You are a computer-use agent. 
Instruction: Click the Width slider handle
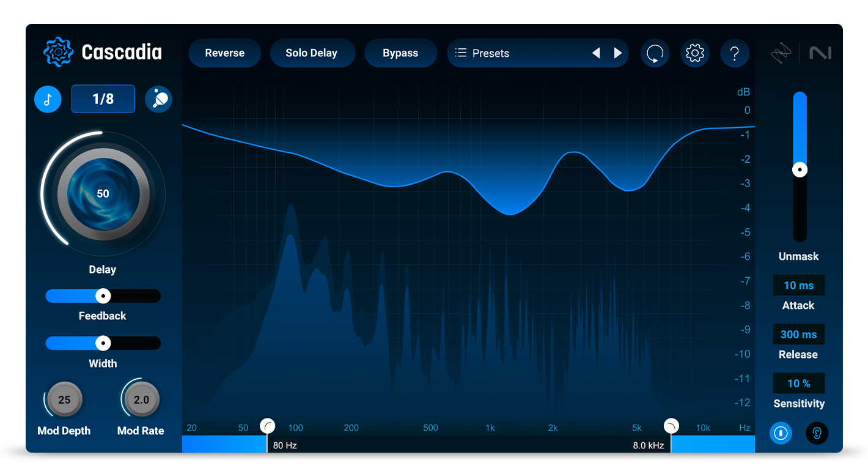click(x=103, y=343)
